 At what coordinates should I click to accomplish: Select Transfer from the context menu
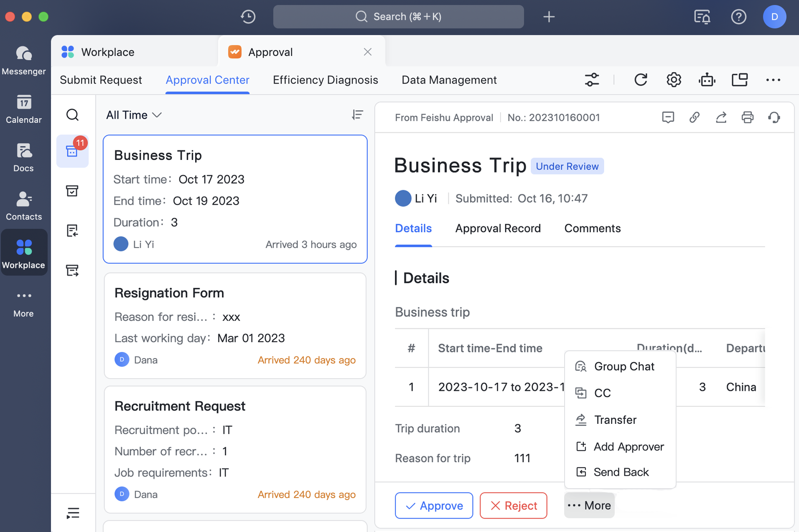[615, 420]
